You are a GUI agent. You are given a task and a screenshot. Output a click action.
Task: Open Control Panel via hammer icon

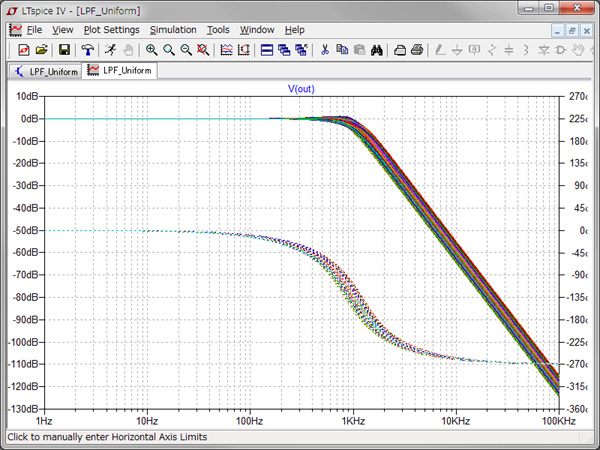[88, 49]
